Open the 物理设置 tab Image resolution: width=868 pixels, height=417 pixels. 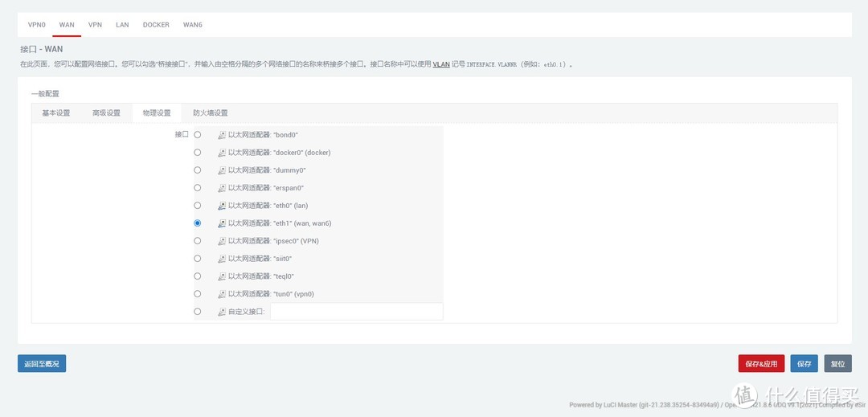coord(157,112)
